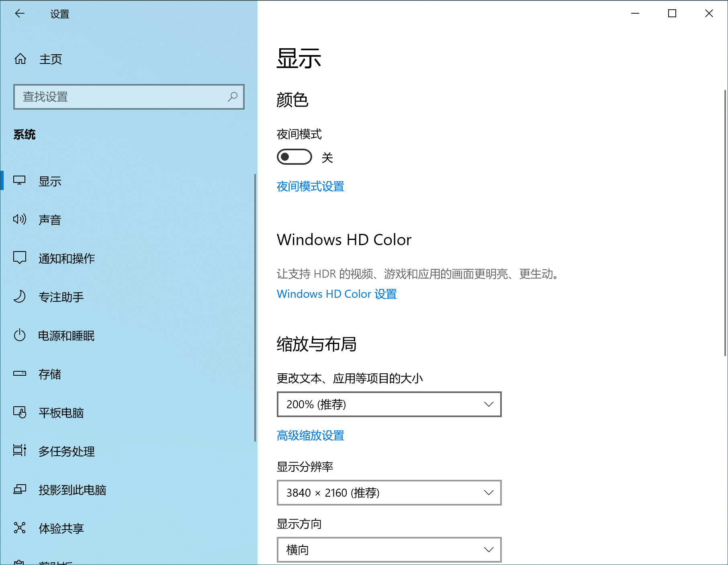This screenshot has width=728, height=565.
Task: Toggle the 夜间模式 switch on
Action: pos(294,157)
